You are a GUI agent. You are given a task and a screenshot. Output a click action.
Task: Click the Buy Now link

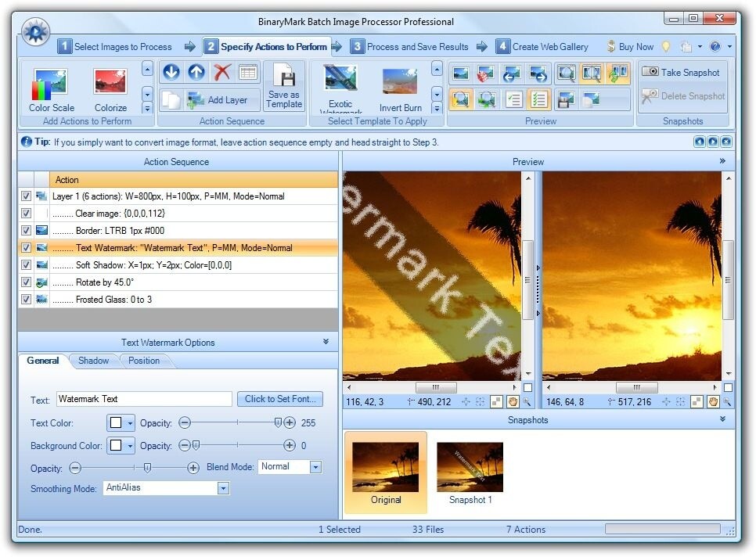(x=635, y=46)
